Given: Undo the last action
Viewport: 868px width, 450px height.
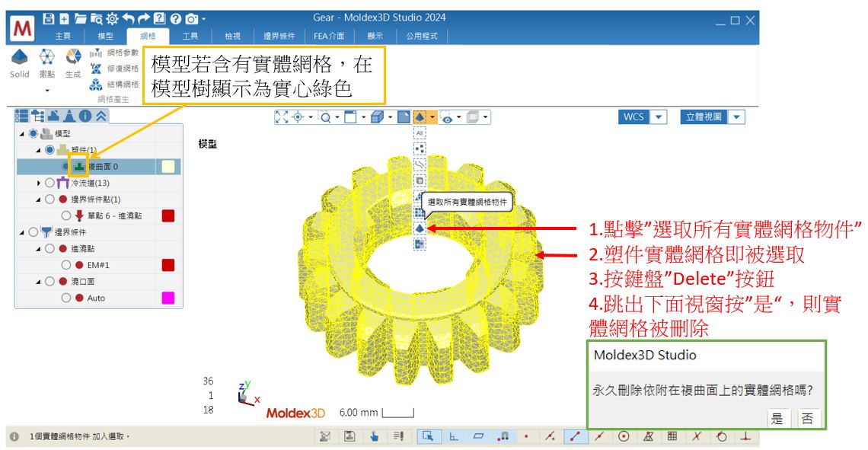Looking at the screenshot, I should tap(129, 19).
